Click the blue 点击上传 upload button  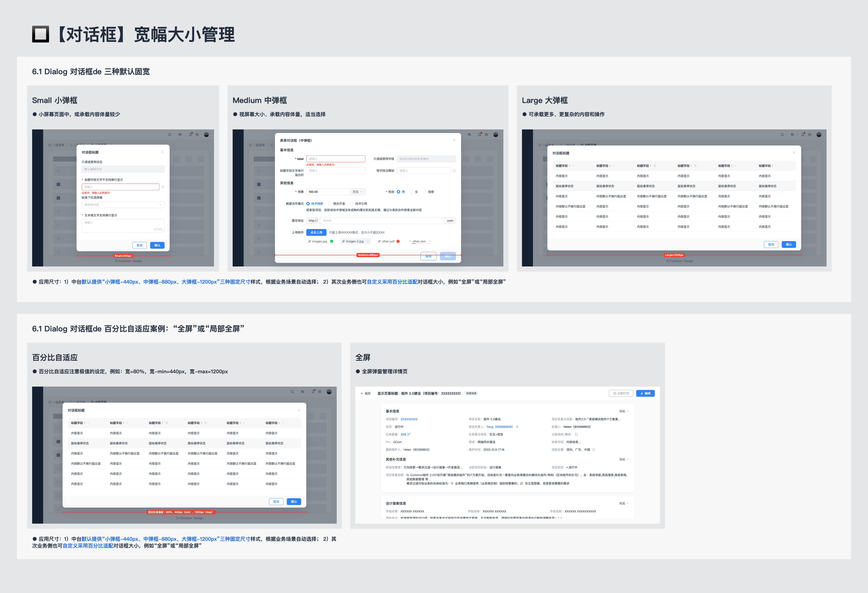point(316,232)
